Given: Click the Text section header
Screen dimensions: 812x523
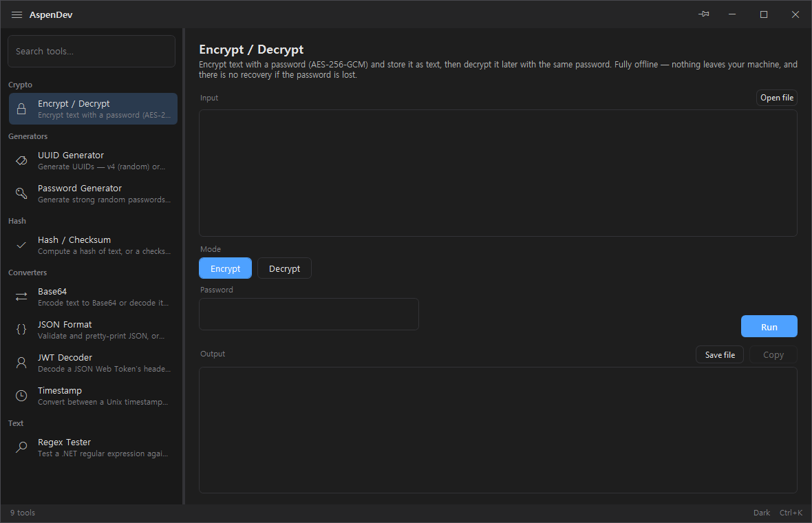Looking at the screenshot, I should pyautogui.click(x=16, y=423).
